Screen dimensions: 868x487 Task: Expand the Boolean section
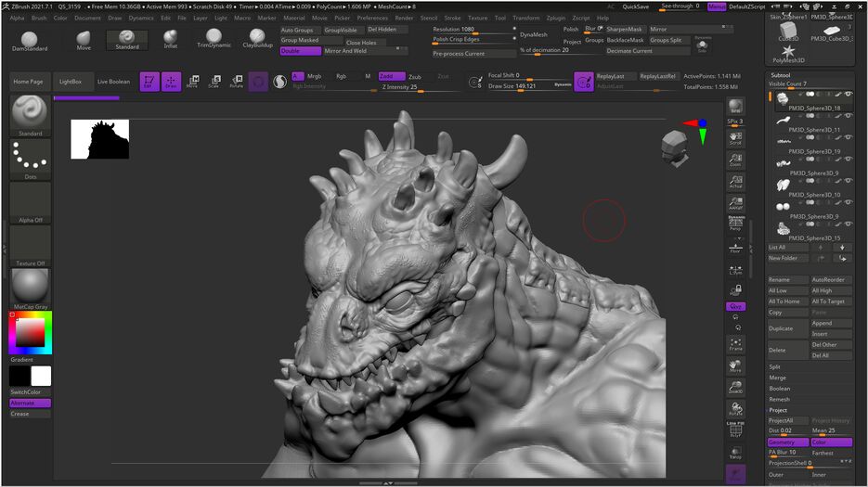(x=780, y=389)
